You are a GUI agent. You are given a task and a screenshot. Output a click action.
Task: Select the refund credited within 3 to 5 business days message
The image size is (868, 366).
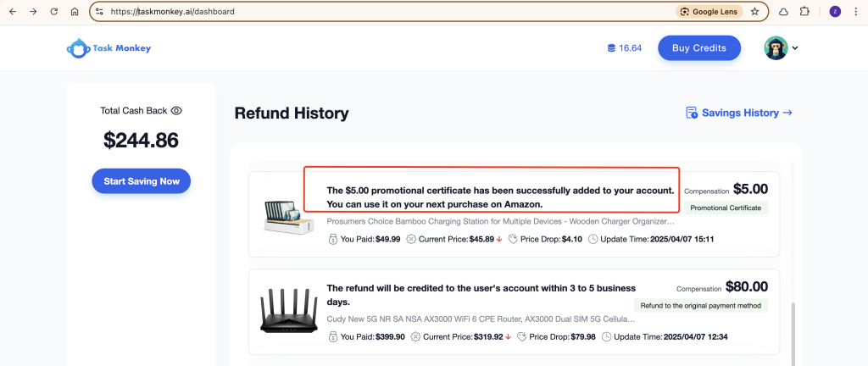click(481, 295)
